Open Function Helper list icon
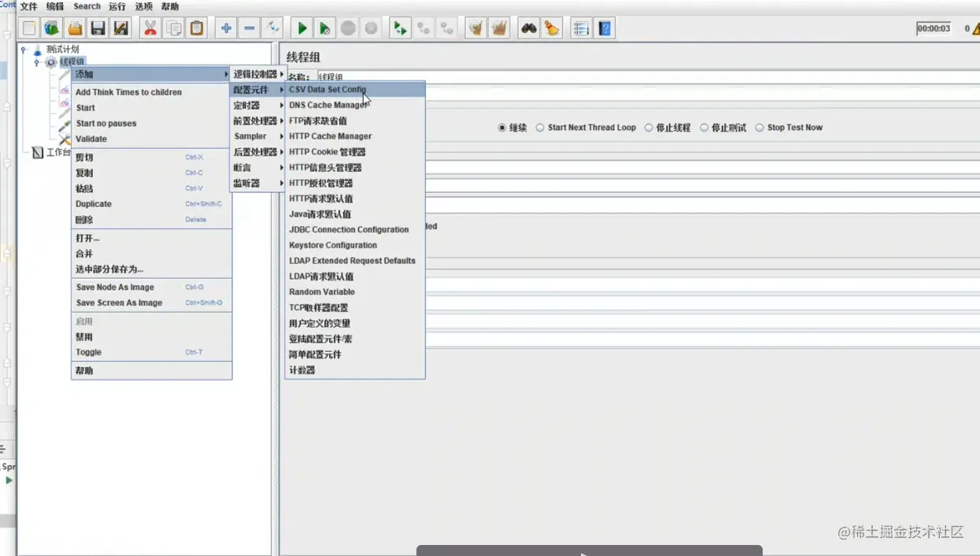The image size is (980, 556). [581, 28]
